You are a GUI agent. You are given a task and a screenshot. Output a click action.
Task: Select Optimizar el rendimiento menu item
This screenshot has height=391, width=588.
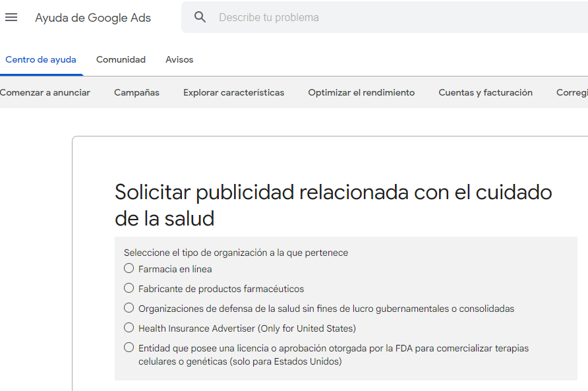pyautogui.click(x=361, y=92)
